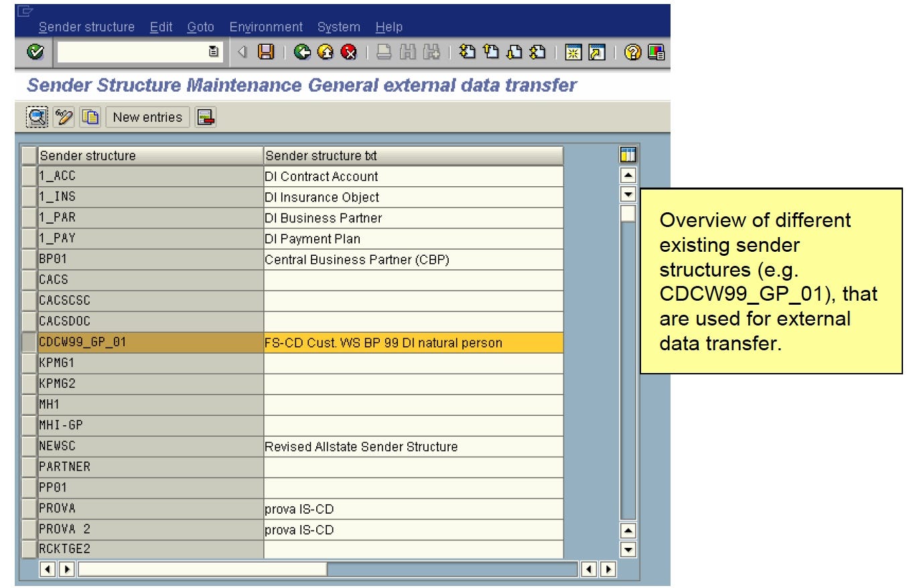
Task: Click the Find Next binoculars icon
Action: [431, 52]
